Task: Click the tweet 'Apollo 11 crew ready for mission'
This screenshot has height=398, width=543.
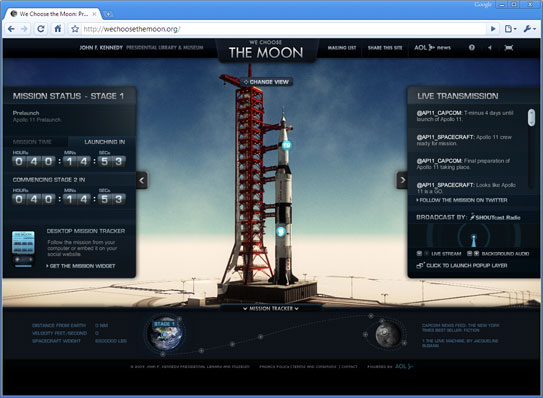Action: (x=464, y=140)
